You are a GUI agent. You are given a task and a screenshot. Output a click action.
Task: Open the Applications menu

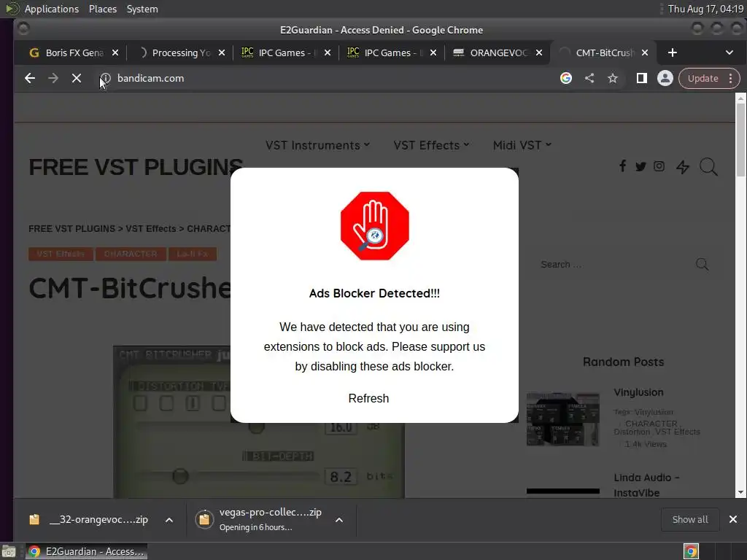52,9
